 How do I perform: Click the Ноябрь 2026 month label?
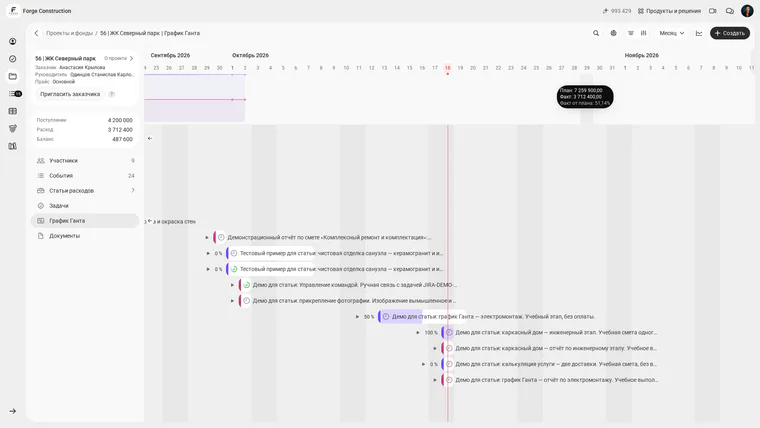coord(641,55)
